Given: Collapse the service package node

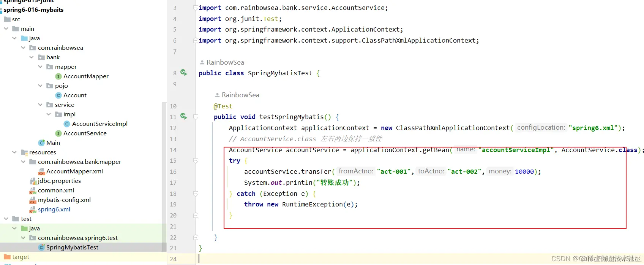Looking at the screenshot, I should tap(40, 105).
